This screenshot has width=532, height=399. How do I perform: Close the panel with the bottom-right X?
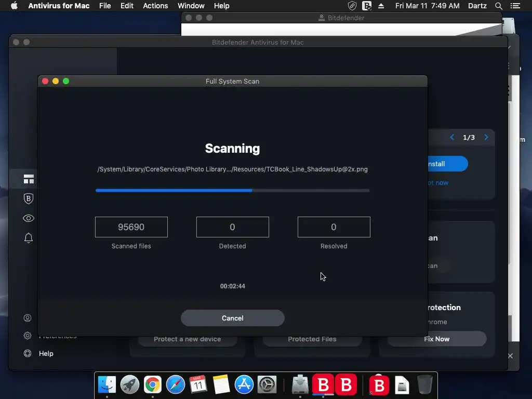point(510,356)
